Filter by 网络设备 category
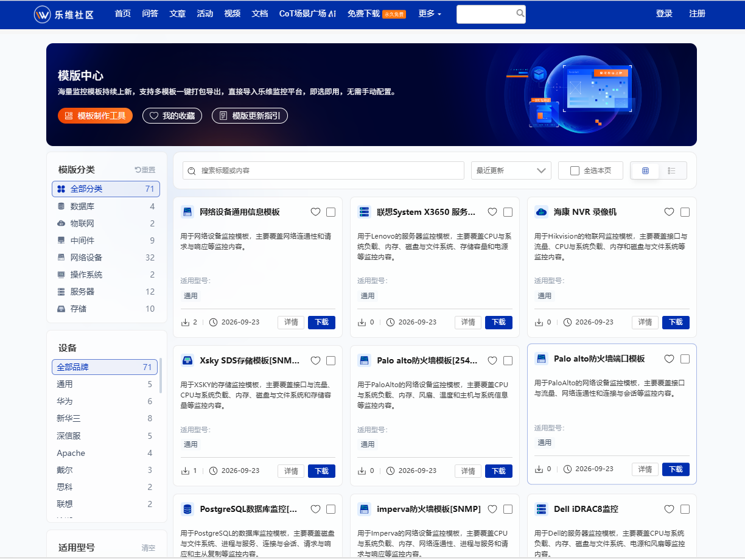 pyautogui.click(x=106, y=257)
